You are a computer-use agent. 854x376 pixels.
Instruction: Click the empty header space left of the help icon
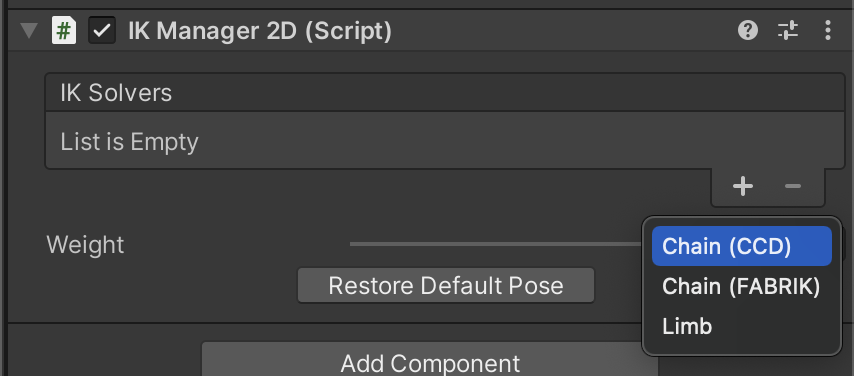pyautogui.click(x=564, y=31)
